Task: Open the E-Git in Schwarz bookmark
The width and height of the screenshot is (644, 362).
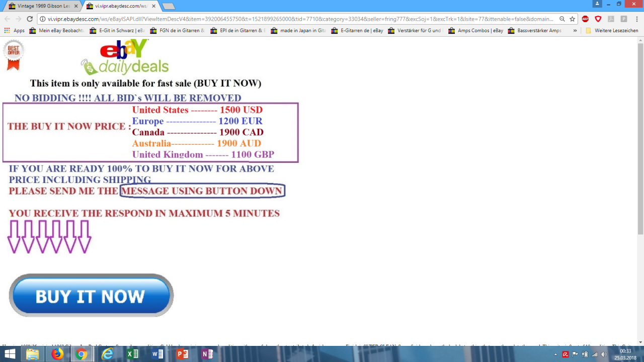Action: pos(117,31)
